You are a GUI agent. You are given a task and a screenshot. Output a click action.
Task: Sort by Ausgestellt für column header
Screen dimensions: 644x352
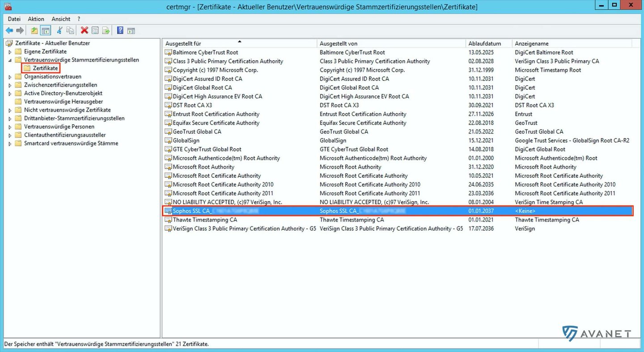239,44
